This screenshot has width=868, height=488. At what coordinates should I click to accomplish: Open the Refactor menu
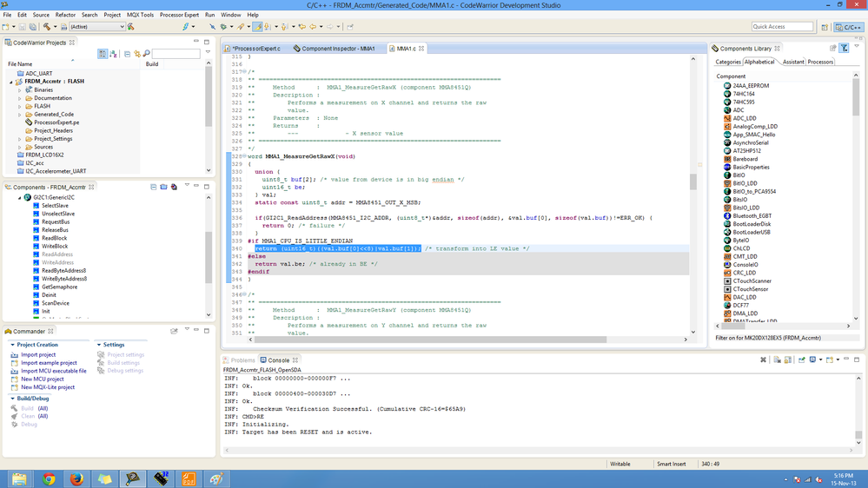click(x=65, y=15)
